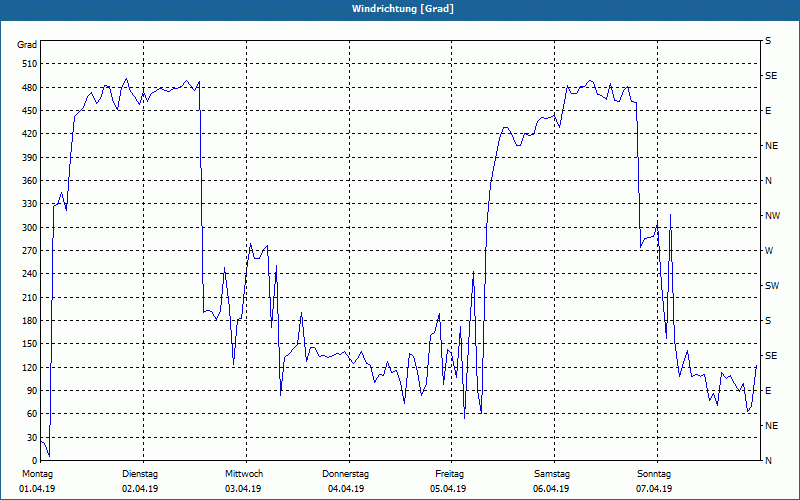Click the Montag day label
Viewport: 800px width, 500px height.
(x=37, y=474)
